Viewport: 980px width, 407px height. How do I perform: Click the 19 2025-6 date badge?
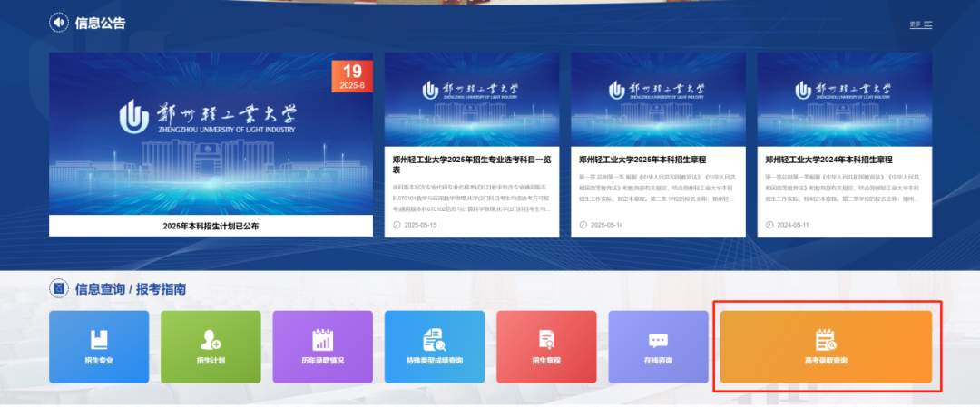(x=352, y=77)
